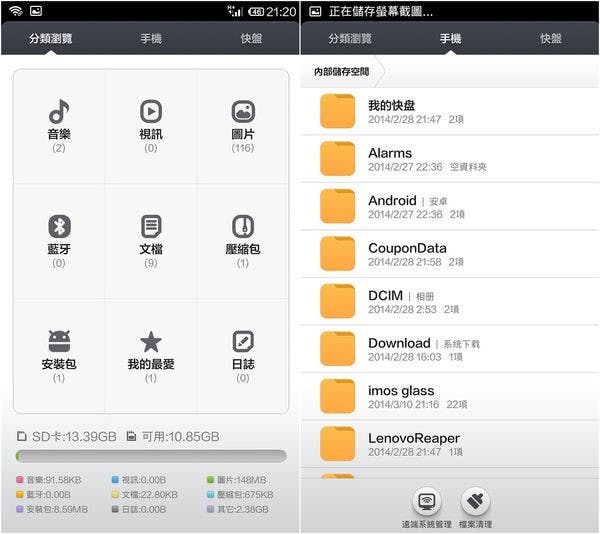Viewport: 600px width, 534px height.
Task: Tap the 日誌:0.00B legend entry
Action: tap(139, 510)
